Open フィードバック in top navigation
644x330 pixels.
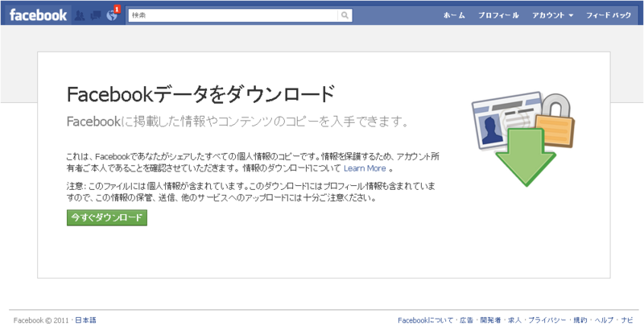point(609,15)
